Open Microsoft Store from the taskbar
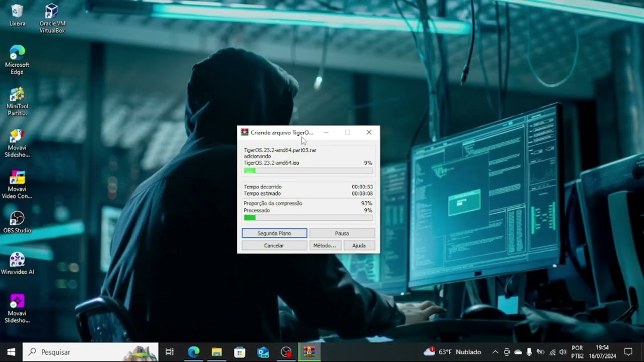 point(240,352)
